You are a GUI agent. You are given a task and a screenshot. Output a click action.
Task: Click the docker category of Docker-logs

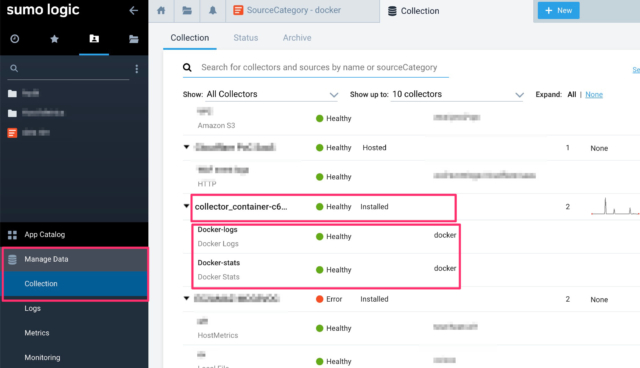coord(445,235)
